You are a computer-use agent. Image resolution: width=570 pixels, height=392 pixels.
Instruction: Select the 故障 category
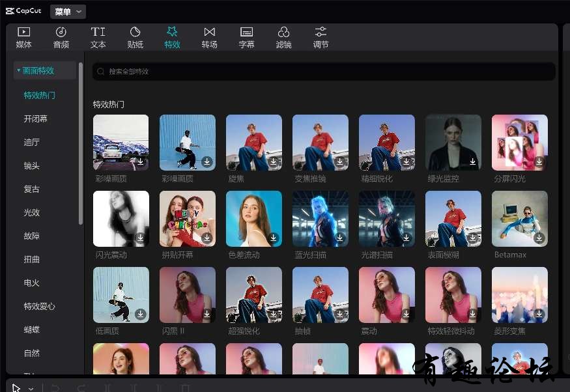(x=32, y=236)
